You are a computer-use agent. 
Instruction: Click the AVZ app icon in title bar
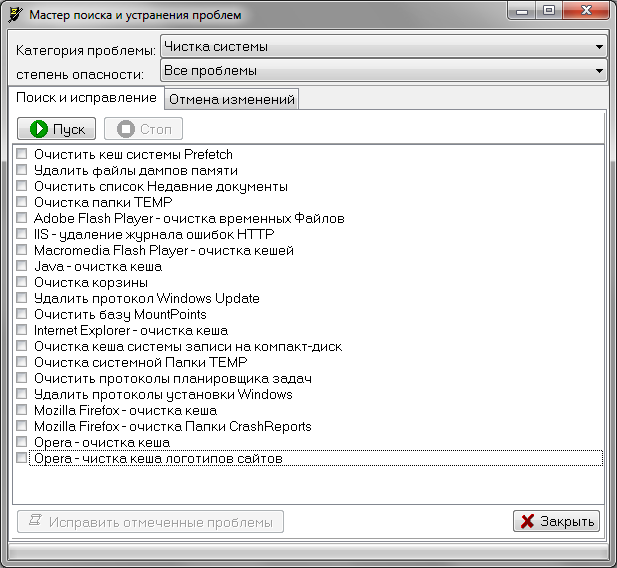pos(15,15)
